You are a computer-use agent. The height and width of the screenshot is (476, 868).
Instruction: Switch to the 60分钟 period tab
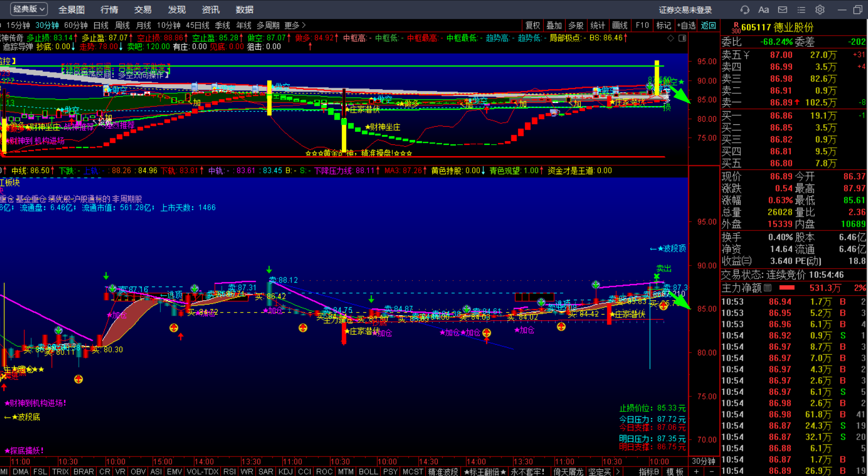tap(76, 25)
